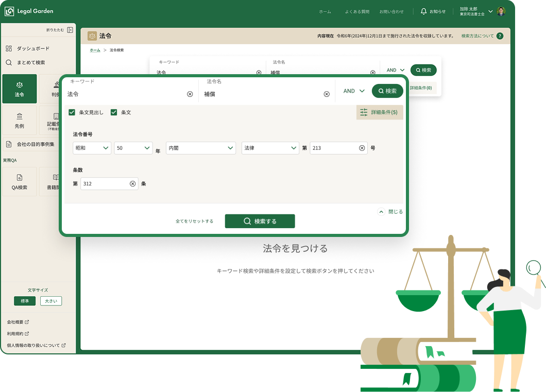546x392 pixels.
Task: Clear background 法令名 field
Action: pos(372,73)
